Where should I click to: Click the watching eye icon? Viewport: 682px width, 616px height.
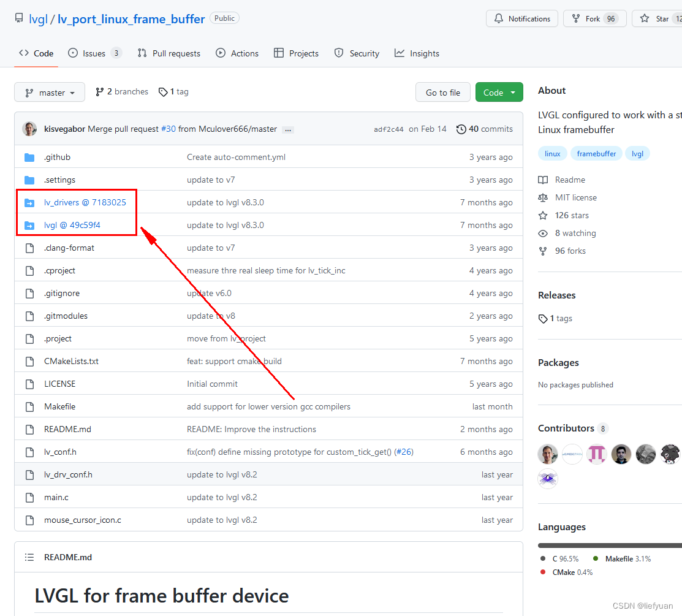coord(543,233)
